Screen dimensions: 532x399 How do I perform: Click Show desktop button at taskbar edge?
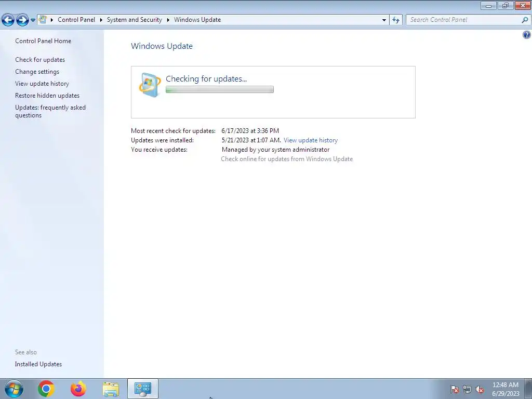click(x=528, y=389)
